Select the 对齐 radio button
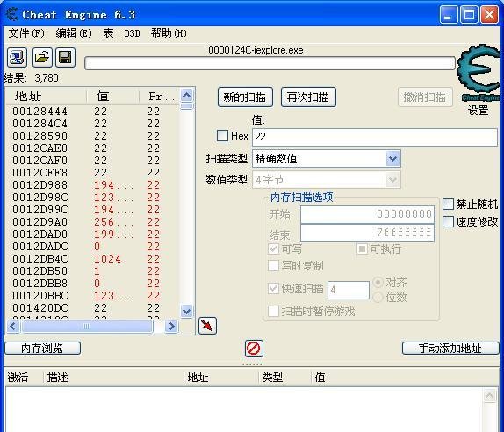 pyautogui.click(x=378, y=282)
